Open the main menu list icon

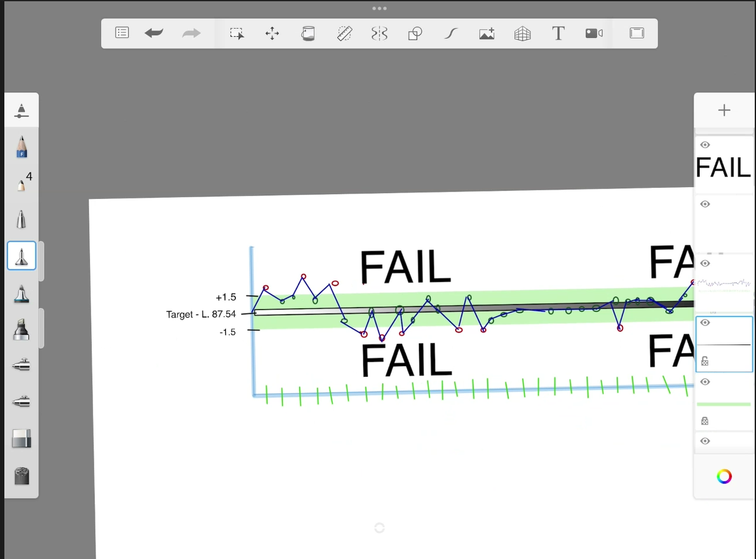point(122,33)
